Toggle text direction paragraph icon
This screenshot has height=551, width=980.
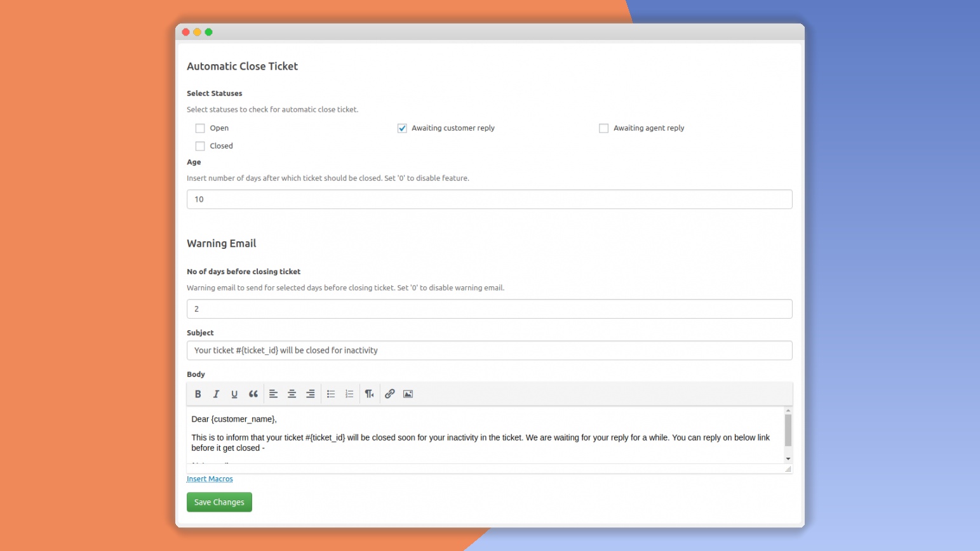point(369,394)
